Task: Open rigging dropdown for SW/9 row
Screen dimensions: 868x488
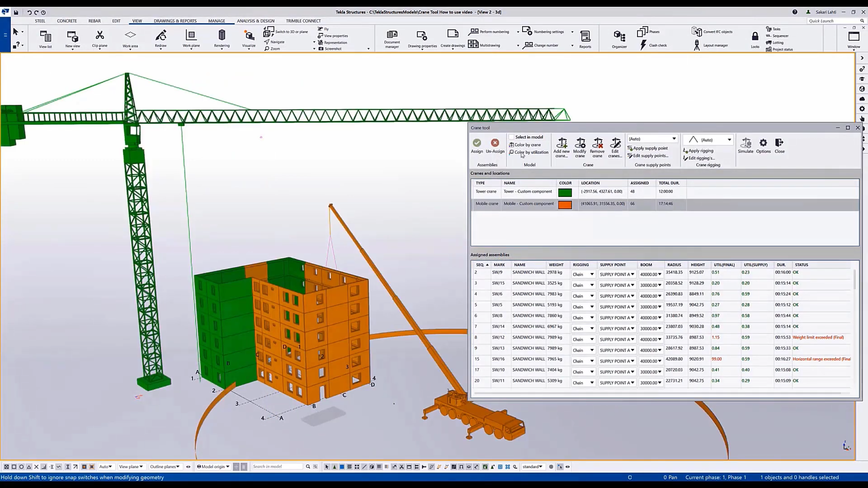Action: [x=583, y=274]
